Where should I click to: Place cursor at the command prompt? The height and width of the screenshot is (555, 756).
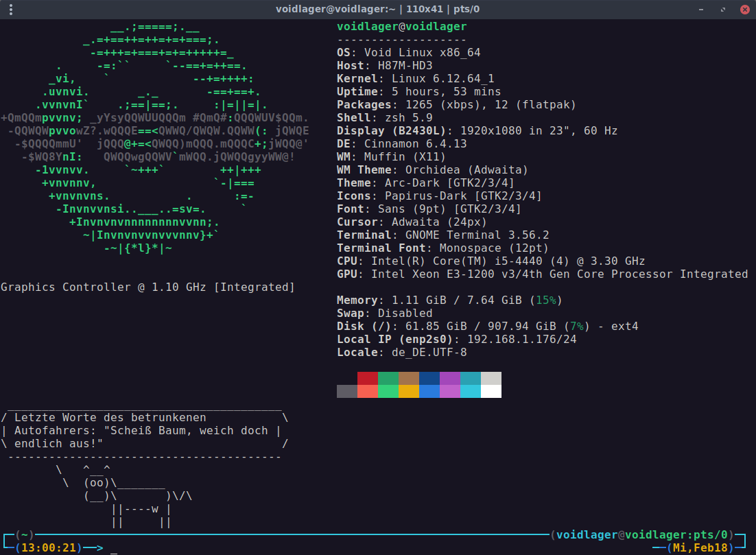(x=114, y=548)
